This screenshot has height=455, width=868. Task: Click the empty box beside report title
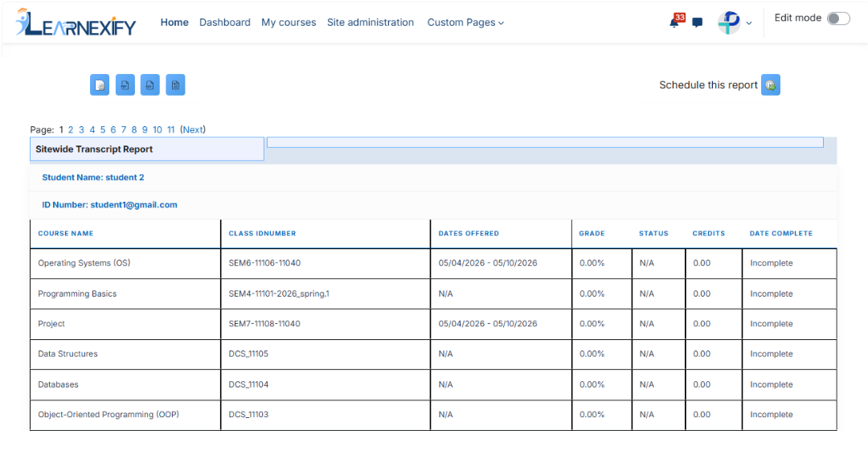pyautogui.click(x=545, y=142)
